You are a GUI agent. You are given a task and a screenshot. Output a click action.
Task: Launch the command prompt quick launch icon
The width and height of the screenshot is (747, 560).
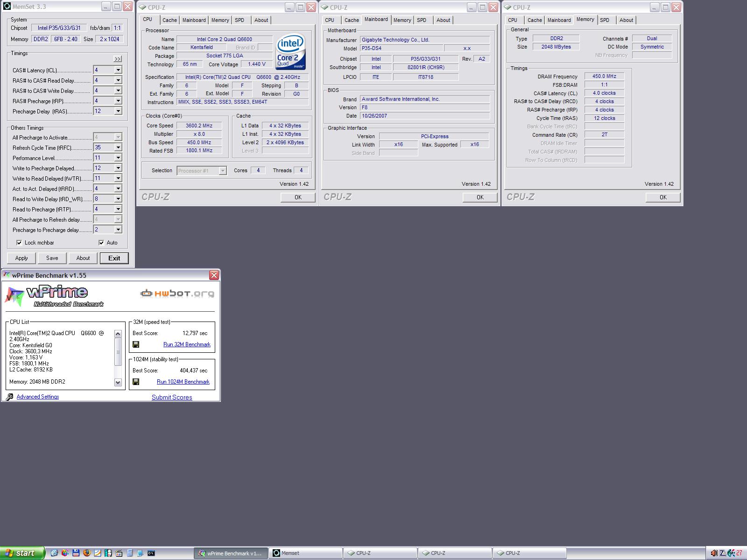[x=151, y=553]
